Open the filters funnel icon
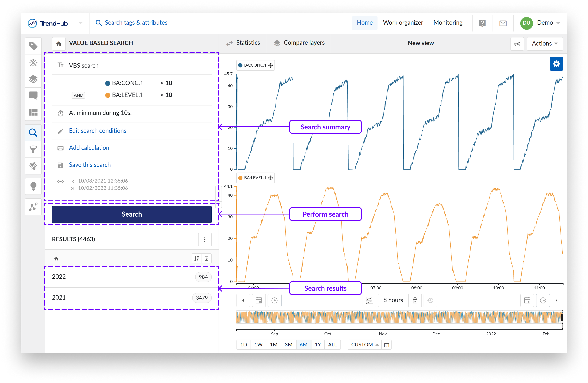This screenshot has height=383, width=588. (33, 149)
